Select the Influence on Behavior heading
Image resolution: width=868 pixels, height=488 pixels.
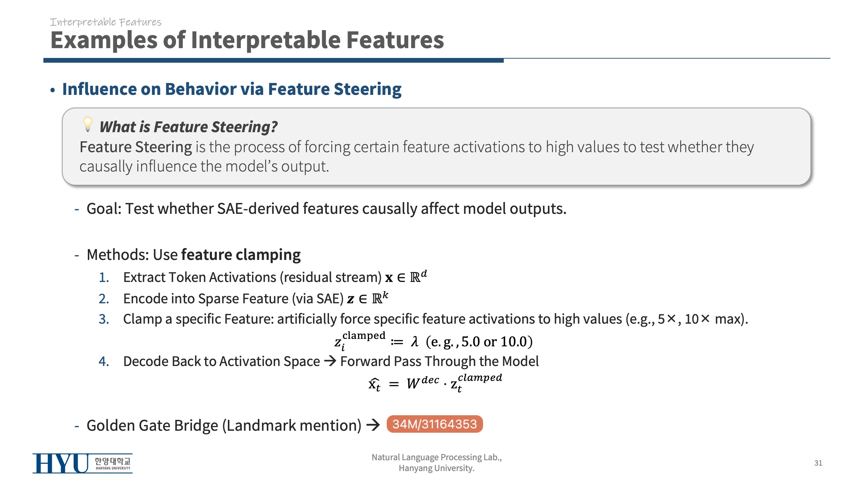tap(232, 89)
